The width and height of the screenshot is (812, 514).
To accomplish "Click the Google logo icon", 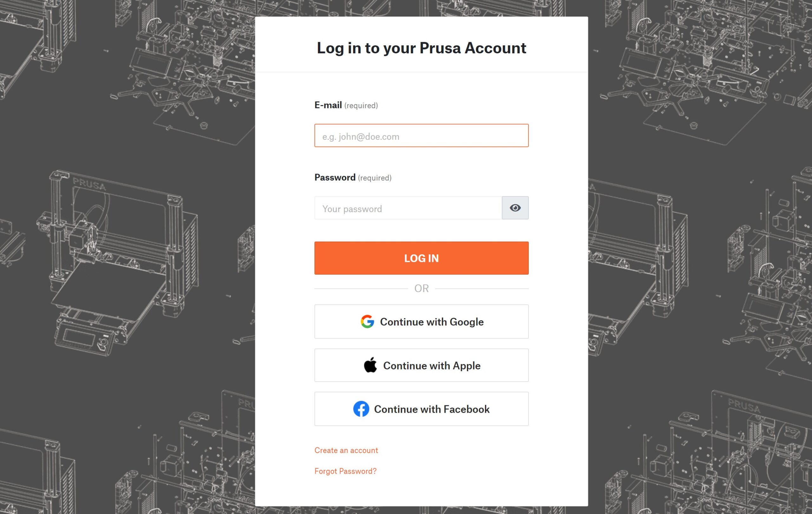I will tap(367, 322).
